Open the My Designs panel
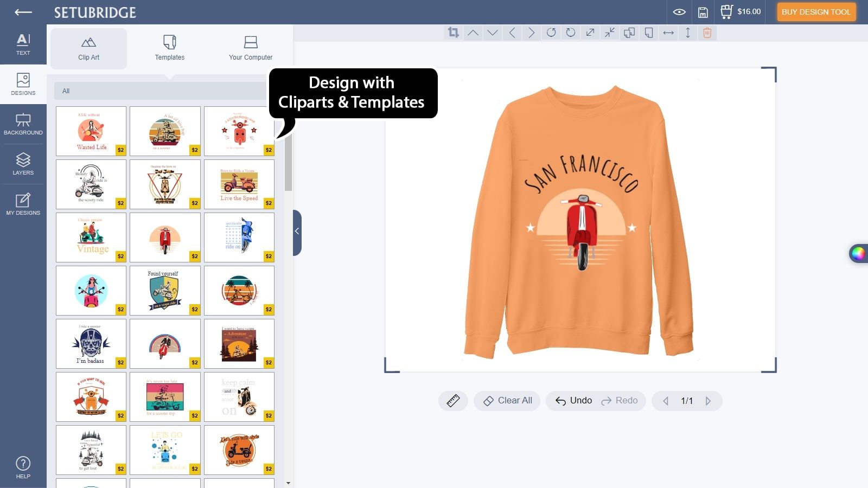Screen dimensions: 868x488 (23, 203)
